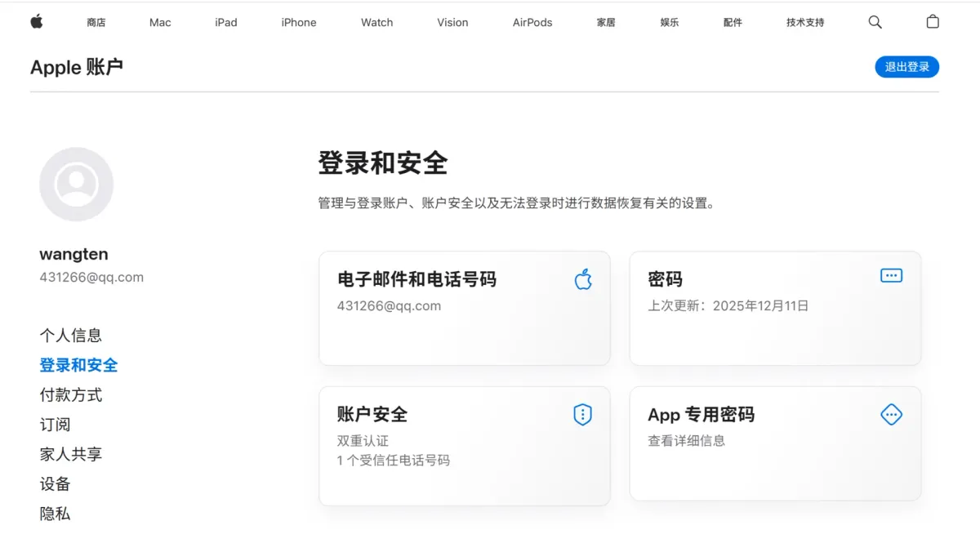Click the 退出登录 button
Screen dimensions: 980x552
[907, 67]
